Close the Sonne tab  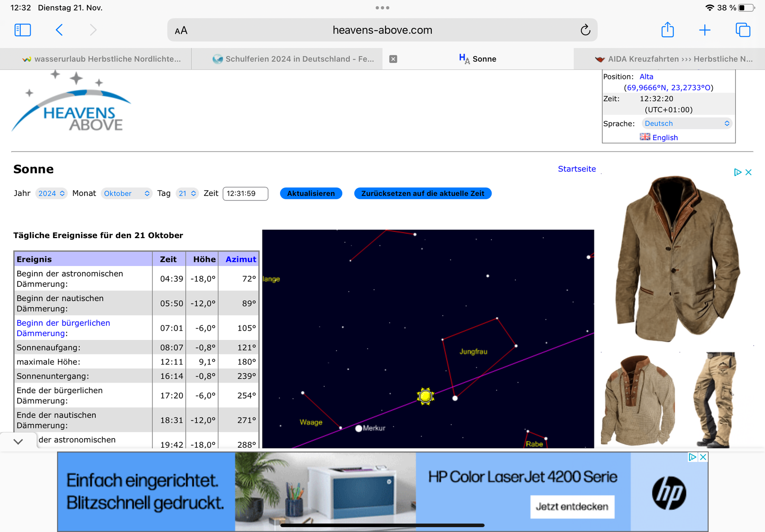click(393, 59)
